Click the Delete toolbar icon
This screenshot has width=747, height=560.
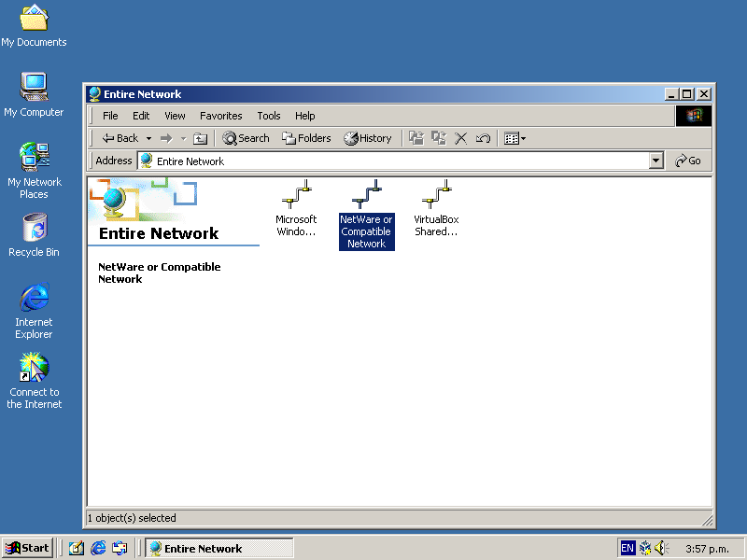[460, 138]
